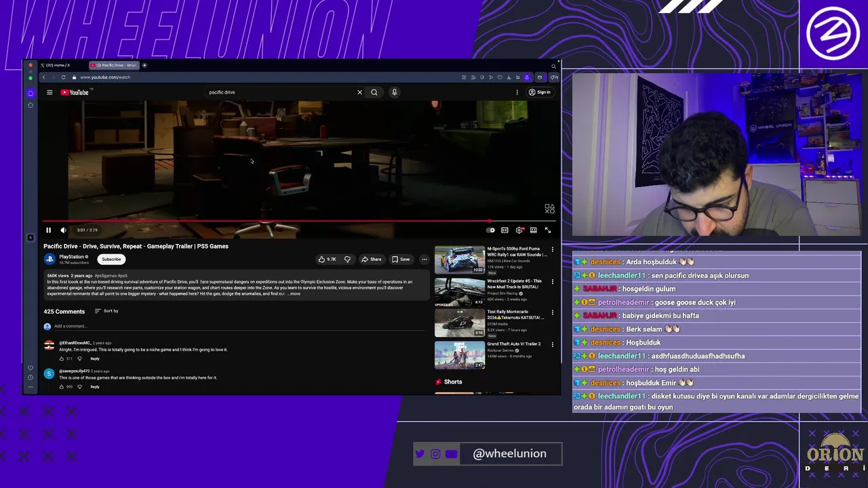The width and height of the screenshot is (868, 488).
Task: Open options for M-Sport's Ford Puma video
Action: pos(552,249)
